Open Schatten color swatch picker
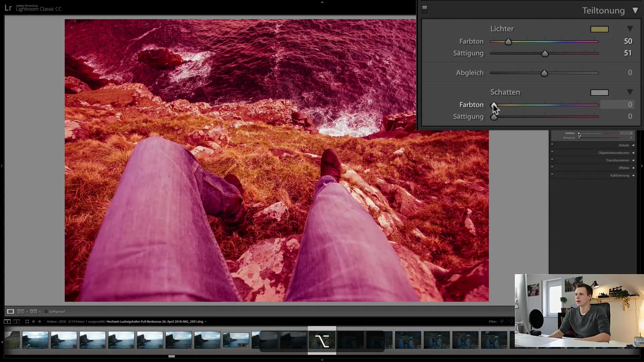Screen dimensions: 644x362 tap(599, 93)
